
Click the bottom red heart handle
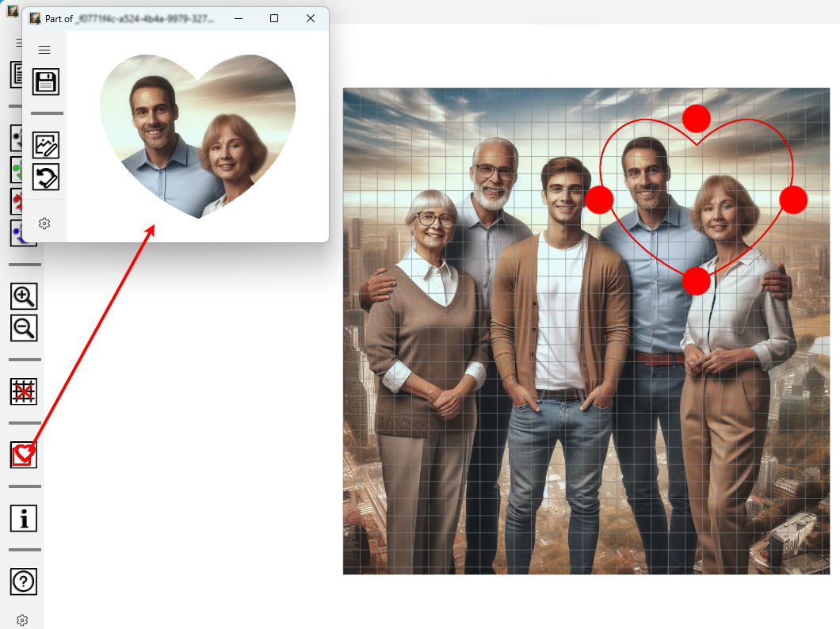coord(696,280)
